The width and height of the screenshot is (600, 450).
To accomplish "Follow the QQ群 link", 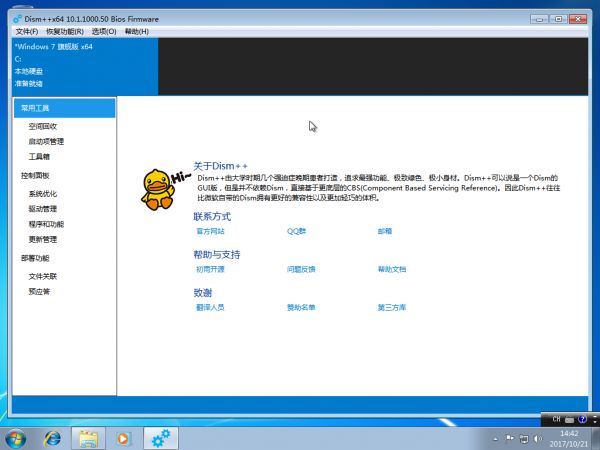I will point(296,231).
